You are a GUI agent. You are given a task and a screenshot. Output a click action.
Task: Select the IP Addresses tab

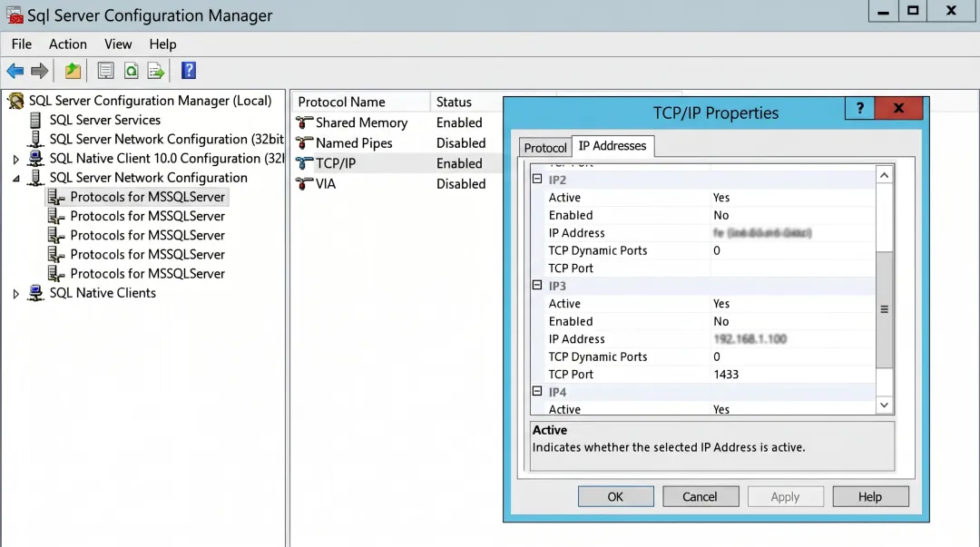point(612,146)
